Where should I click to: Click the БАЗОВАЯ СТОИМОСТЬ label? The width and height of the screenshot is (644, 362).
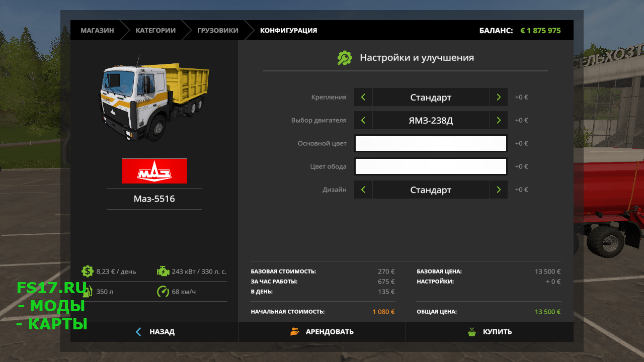tap(283, 271)
